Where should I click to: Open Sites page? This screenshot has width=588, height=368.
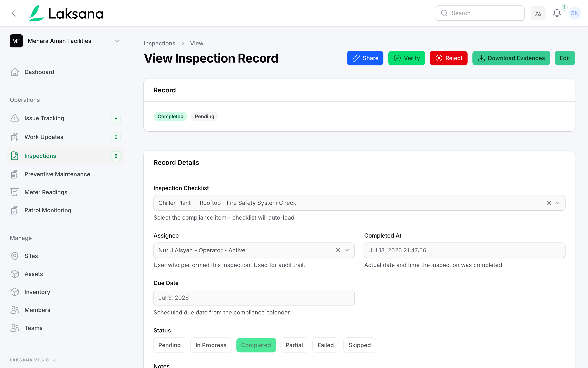65,256
